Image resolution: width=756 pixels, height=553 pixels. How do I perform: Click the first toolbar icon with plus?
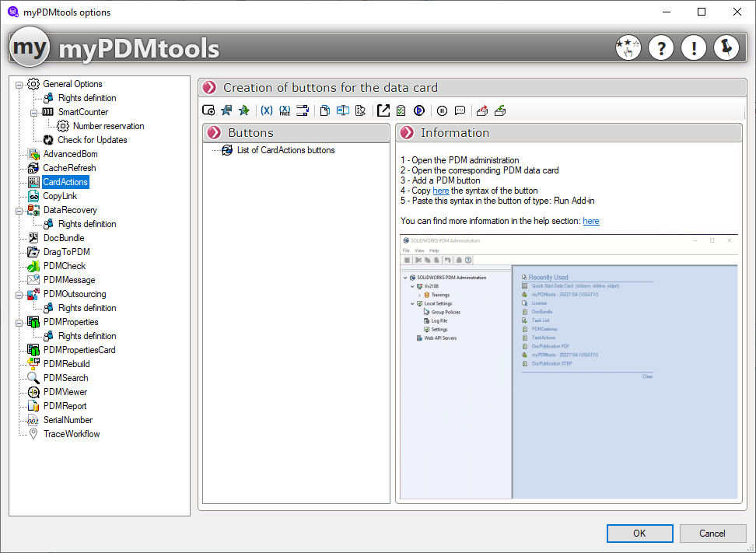[x=208, y=110]
